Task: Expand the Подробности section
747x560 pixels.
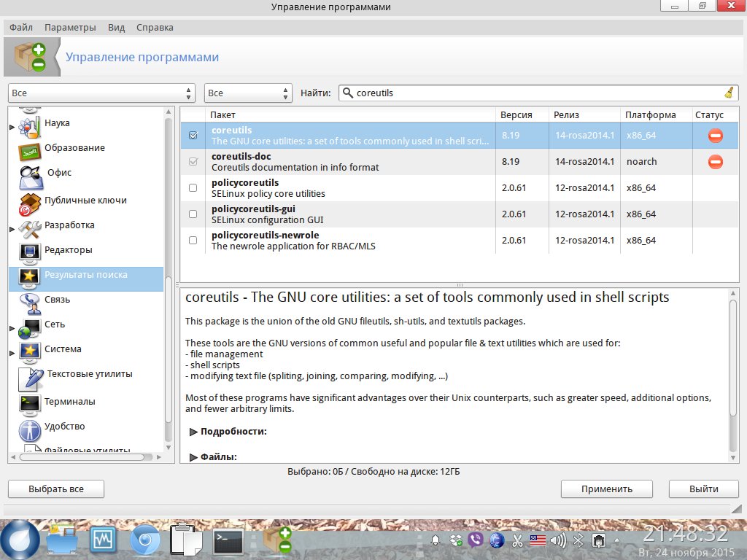Action: click(193, 432)
